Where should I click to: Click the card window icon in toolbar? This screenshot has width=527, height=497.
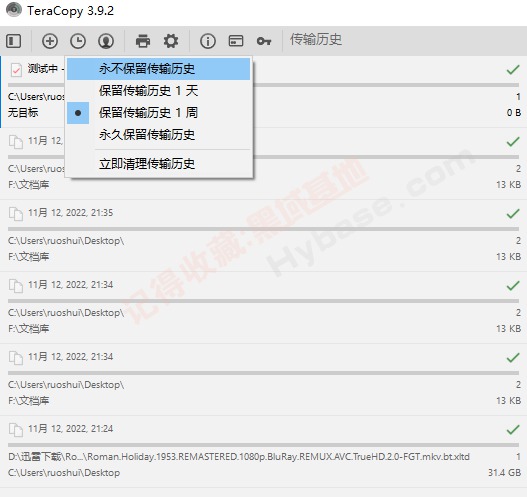(236, 41)
